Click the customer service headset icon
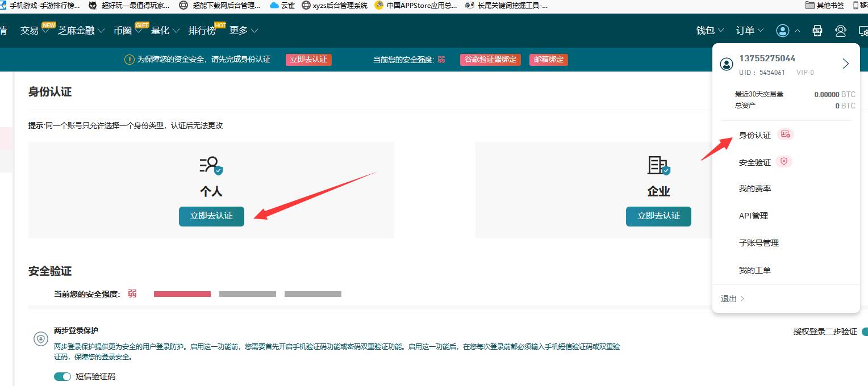868x386 pixels. pyautogui.click(x=841, y=31)
